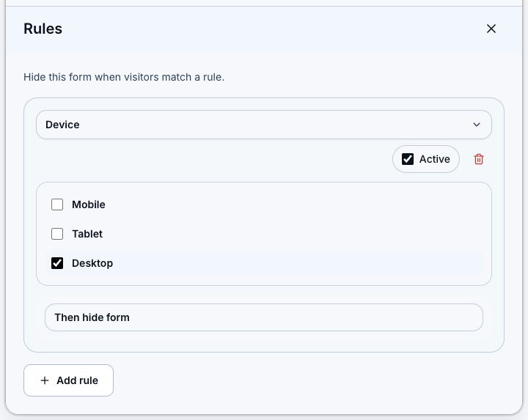Check the Mobile device checkbox
Screen dimensions: 528x420
[x=57, y=205]
